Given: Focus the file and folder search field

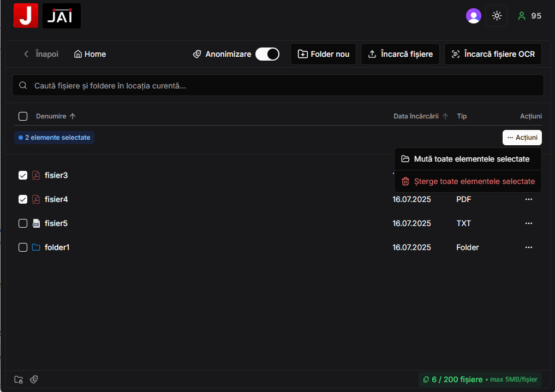Looking at the screenshot, I should pos(278,85).
